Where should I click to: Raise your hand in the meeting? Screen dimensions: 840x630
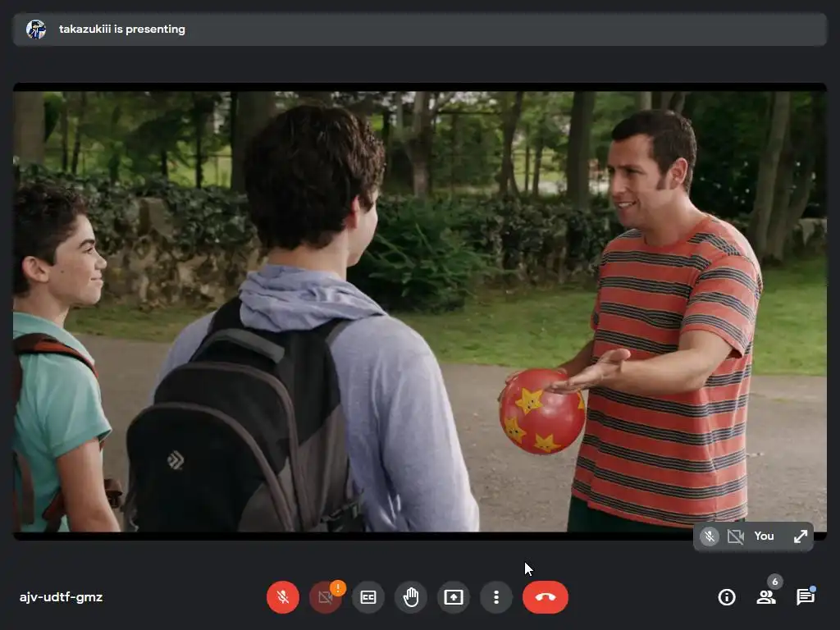(x=411, y=597)
